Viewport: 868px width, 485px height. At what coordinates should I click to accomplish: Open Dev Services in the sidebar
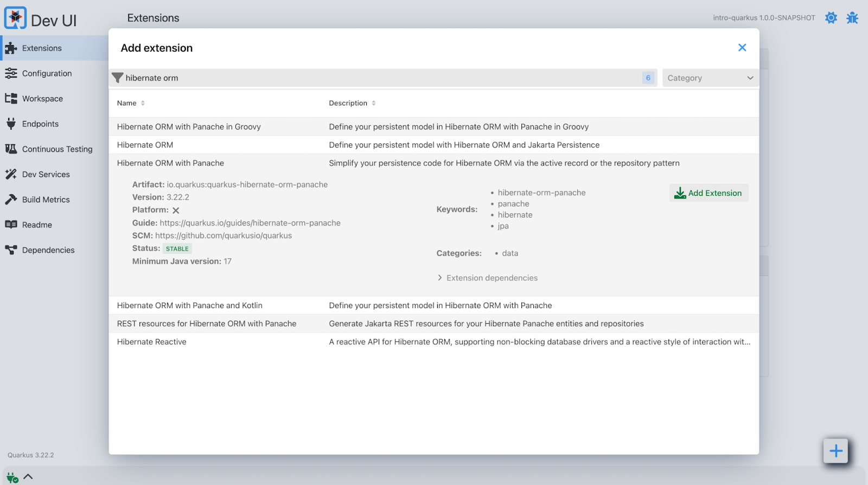54,174
